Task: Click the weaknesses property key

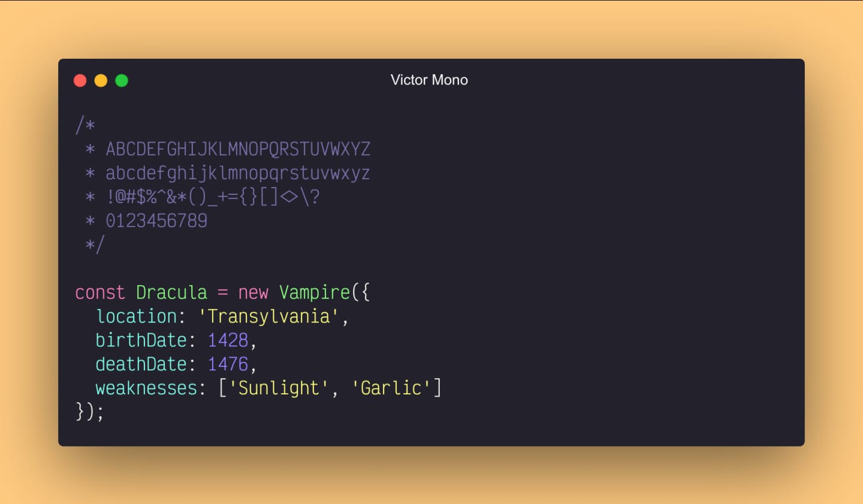Action: click(146, 388)
